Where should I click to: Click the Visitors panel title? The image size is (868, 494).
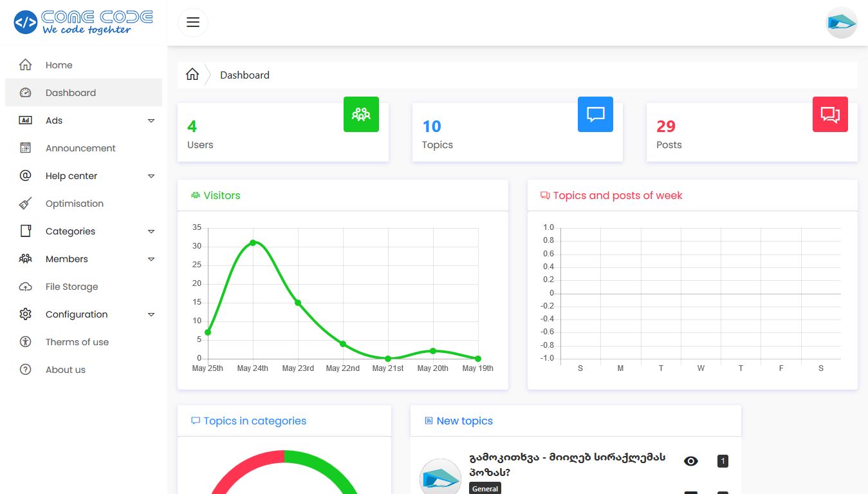pos(222,195)
